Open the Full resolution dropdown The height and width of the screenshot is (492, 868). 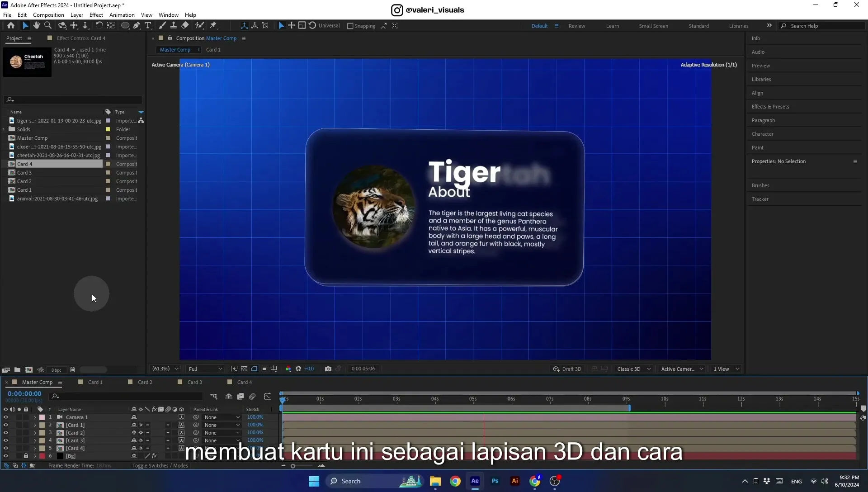[205, 369]
